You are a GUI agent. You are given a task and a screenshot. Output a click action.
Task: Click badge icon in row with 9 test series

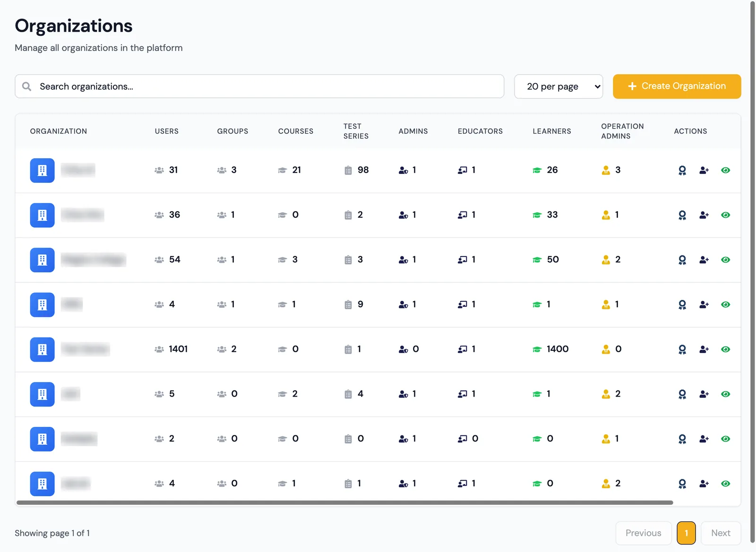(x=682, y=305)
